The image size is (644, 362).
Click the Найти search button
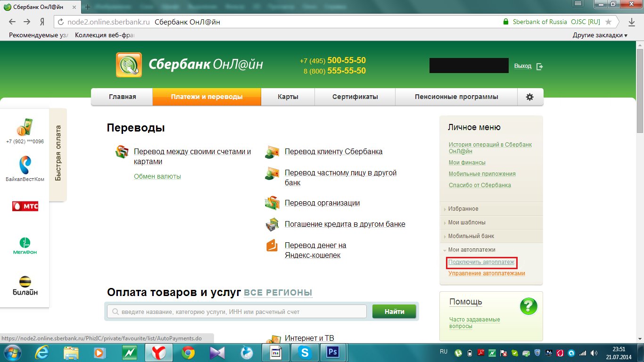[x=394, y=312]
